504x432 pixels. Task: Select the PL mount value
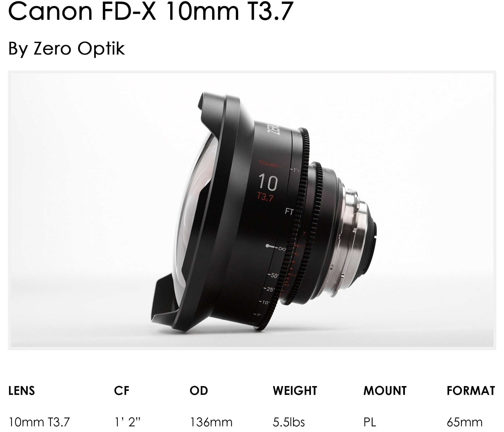[x=370, y=422]
